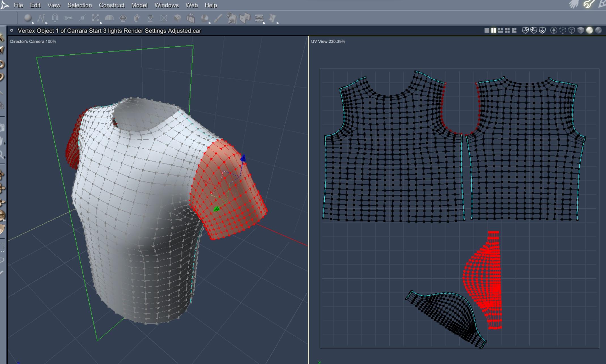Click the crossed-square toolbar icon
Screen dimensions: 606x364
pos(164,18)
